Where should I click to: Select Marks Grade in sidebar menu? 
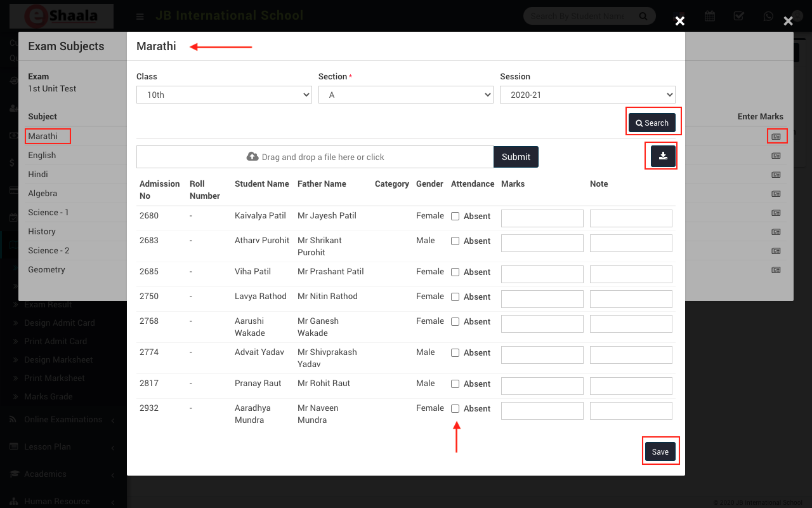point(48,397)
